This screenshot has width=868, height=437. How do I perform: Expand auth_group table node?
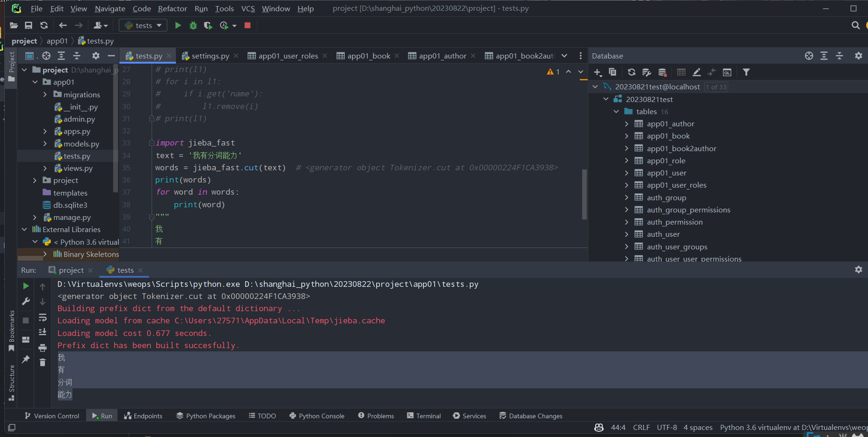(627, 197)
